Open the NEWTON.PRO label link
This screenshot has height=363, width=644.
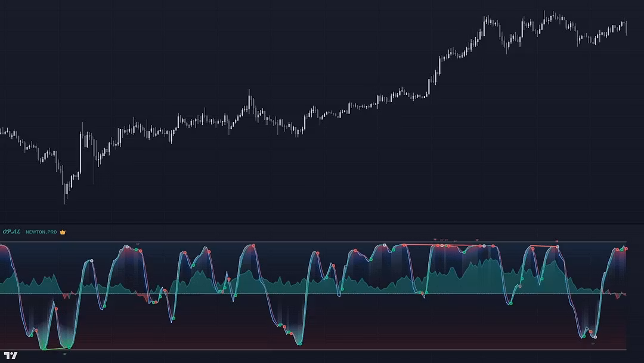(x=41, y=232)
